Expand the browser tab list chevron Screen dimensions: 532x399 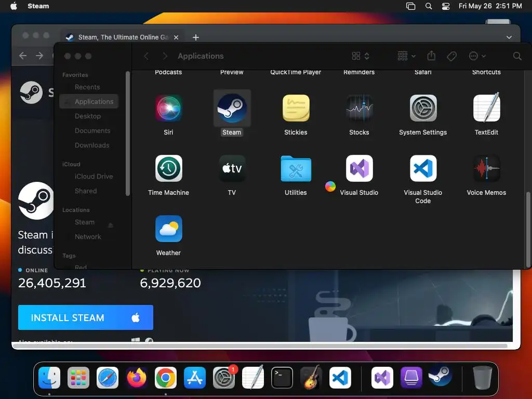[509, 37]
